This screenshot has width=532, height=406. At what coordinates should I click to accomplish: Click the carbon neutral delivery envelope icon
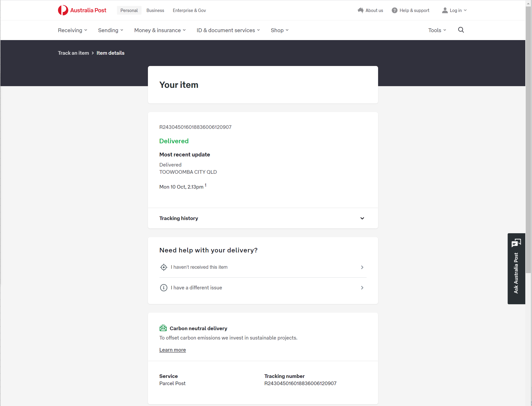pos(163,328)
